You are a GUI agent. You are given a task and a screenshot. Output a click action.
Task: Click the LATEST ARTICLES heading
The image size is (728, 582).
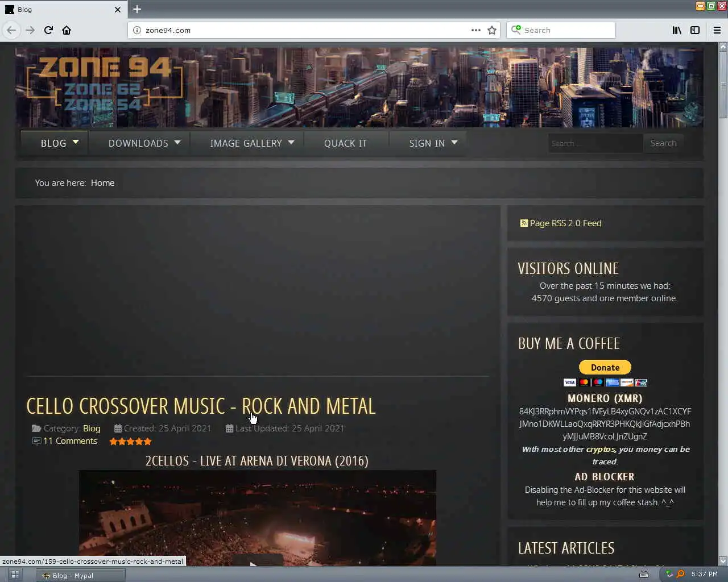(566, 548)
